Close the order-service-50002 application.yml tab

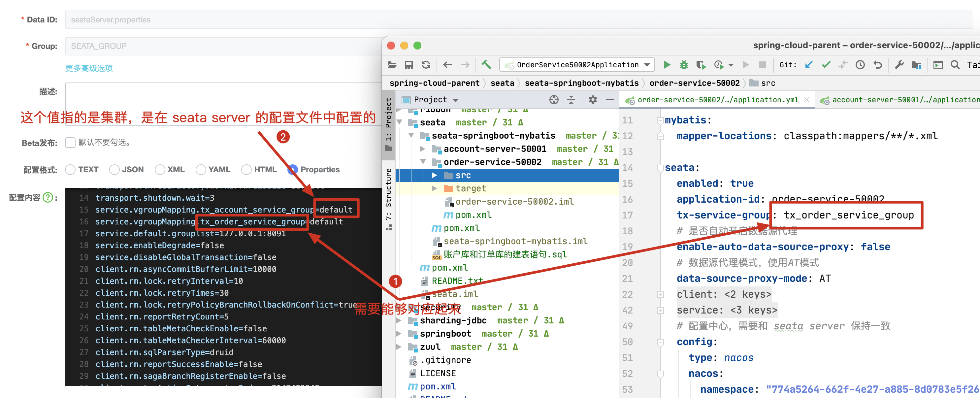point(807,100)
